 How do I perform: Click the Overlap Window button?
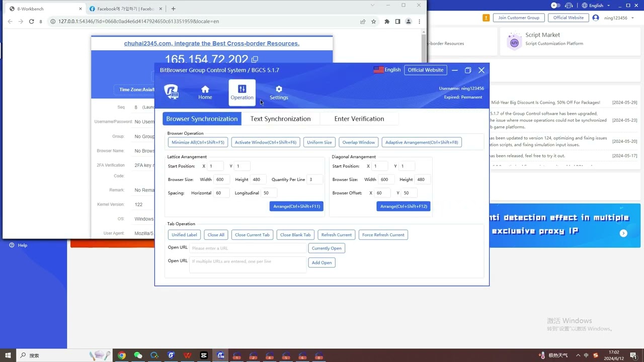click(x=359, y=142)
